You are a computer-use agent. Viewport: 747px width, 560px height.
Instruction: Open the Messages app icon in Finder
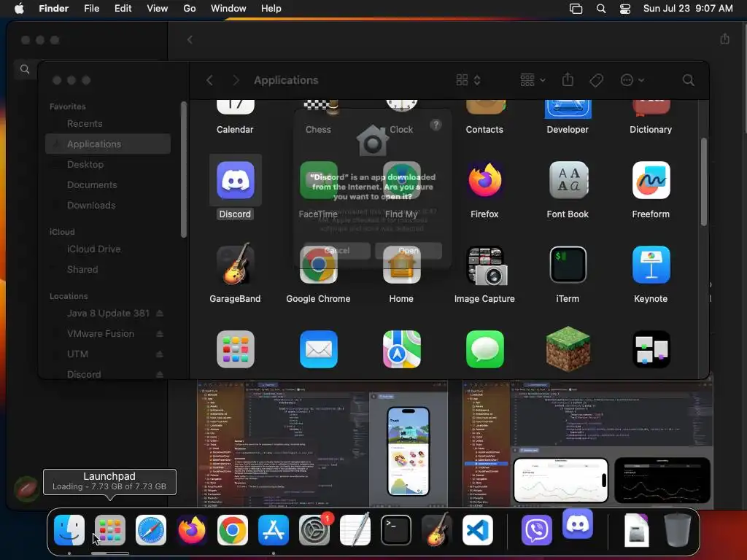pos(484,349)
